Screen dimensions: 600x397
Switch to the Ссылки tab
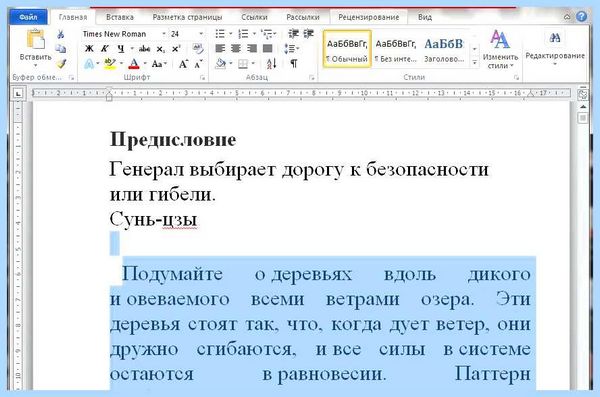click(254, 17)
